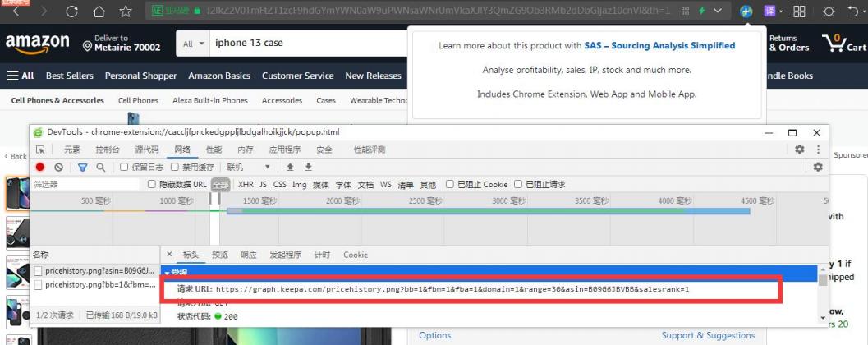Screen dimensions: 868x345
Task: Filter requests by CSS type
Action: (x=280, y=184)
